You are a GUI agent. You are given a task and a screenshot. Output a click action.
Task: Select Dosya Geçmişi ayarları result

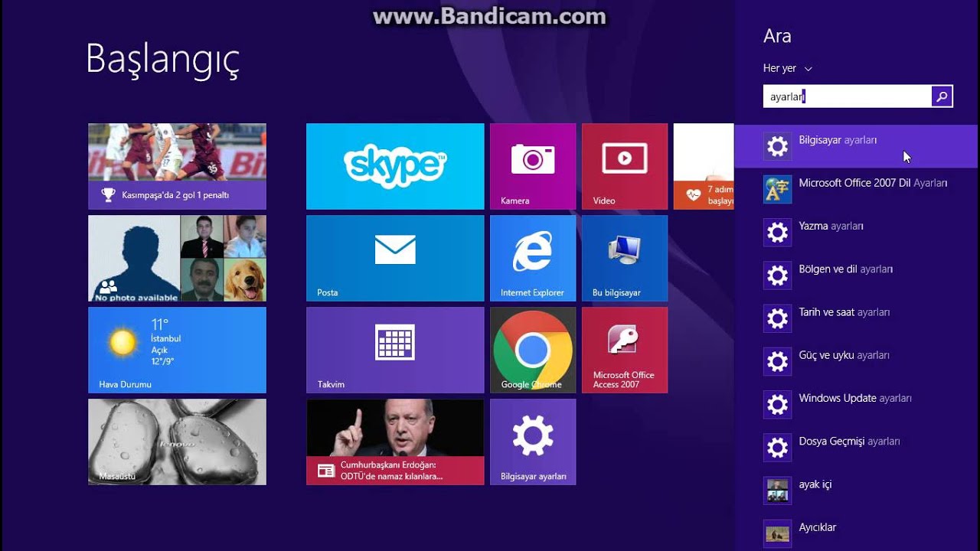[x=857, y=447]
